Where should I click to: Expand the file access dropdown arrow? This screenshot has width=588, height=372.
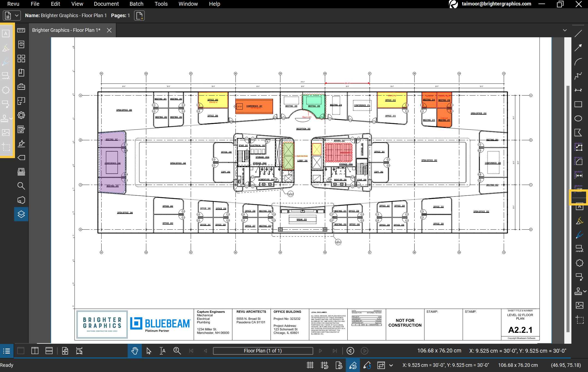(17, 16)
